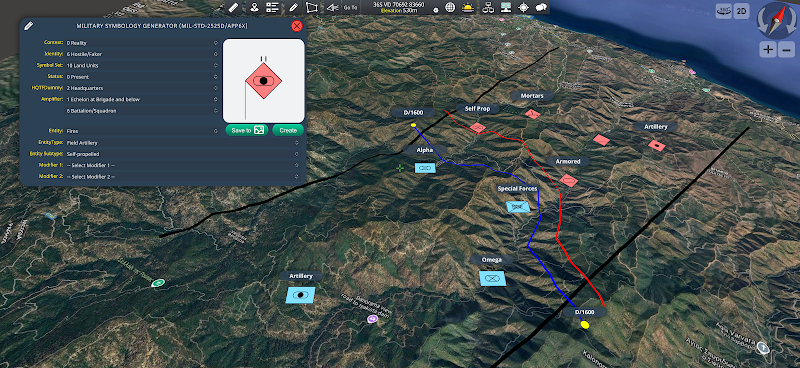The height and width of the screenshot is (368, 800).
Task: Click the Save to image button
Action: [x=247, y=130]
